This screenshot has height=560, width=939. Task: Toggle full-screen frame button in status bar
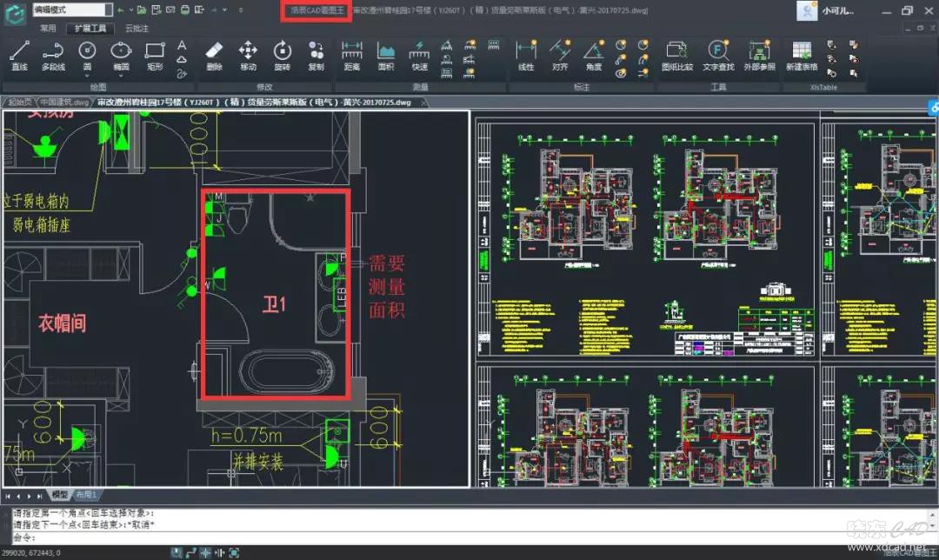coord(234,552)
